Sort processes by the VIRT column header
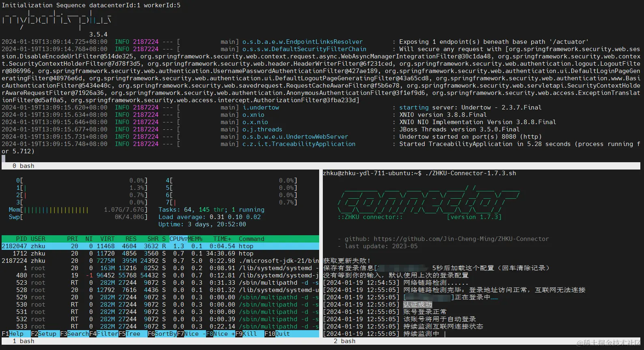The width and height of the screenshot is (644, 350). pyautogui.click(x=107, y=239)
